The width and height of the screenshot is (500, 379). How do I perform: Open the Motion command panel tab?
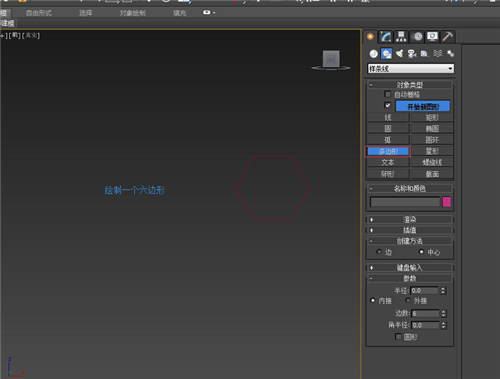pyautogui.click(x=417, y=37)
